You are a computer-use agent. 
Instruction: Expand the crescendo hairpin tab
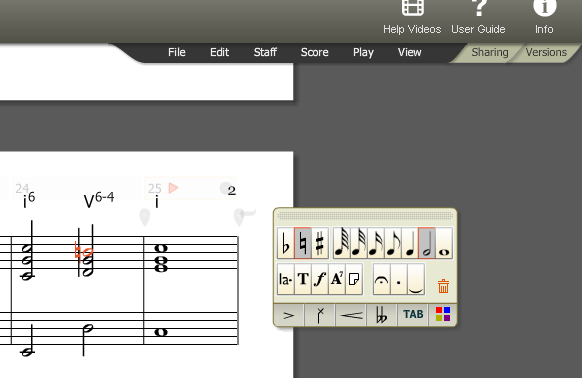[351, 315]
